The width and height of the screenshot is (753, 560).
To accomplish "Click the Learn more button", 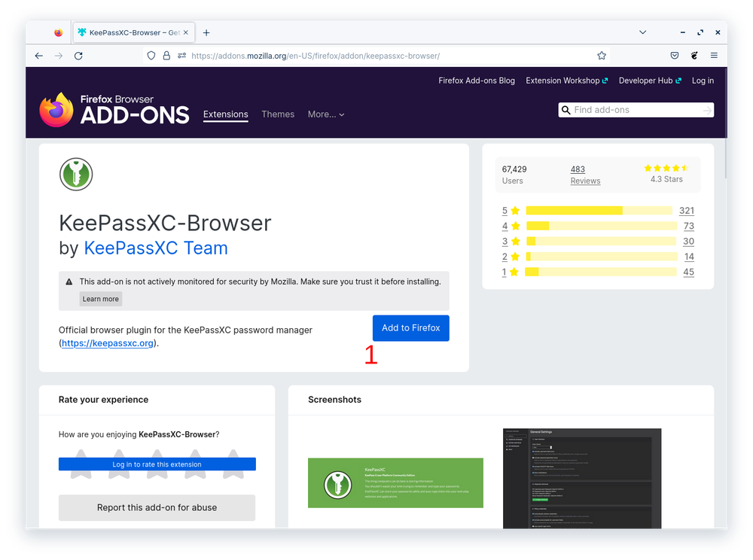I will click(100, 299).
